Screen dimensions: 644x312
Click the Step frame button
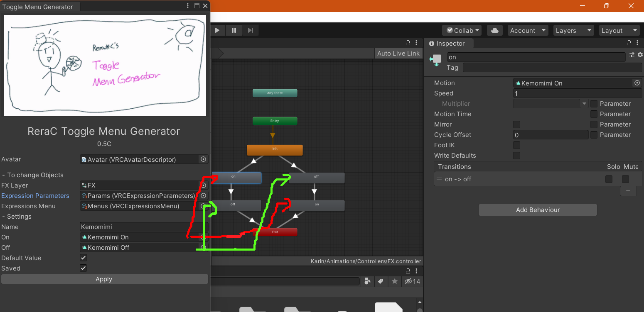click(x=251, y=30)
